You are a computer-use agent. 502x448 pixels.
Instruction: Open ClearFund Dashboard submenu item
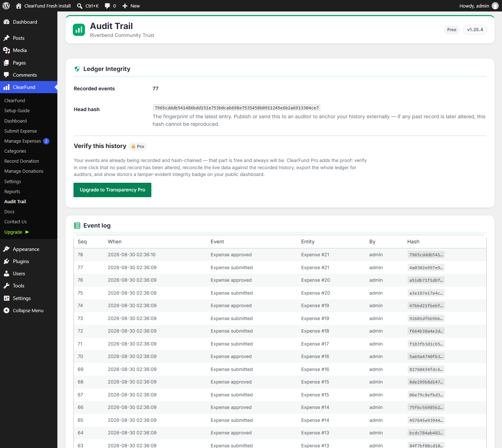click(x=15, y=121)
